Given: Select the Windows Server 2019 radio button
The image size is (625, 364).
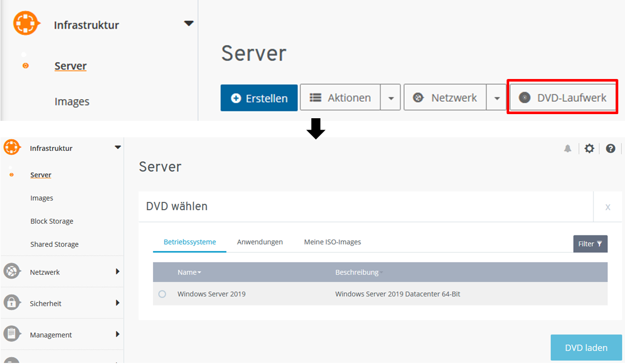Looking at the screenshot, I should click(x=162, y=294).
